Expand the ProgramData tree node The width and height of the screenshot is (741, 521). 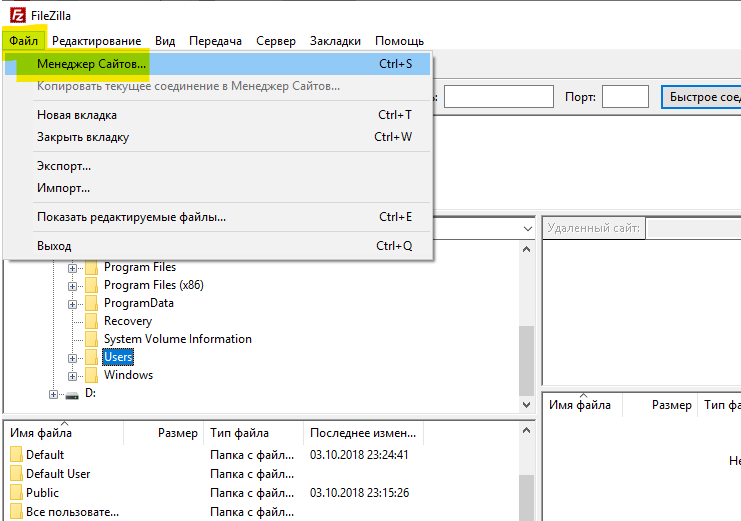tap(72, 304)
